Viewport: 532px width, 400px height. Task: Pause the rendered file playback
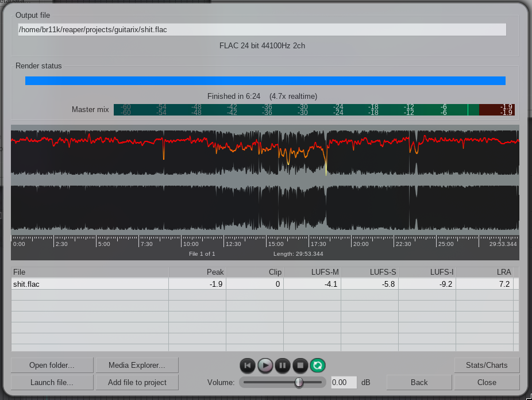(282, 365)
